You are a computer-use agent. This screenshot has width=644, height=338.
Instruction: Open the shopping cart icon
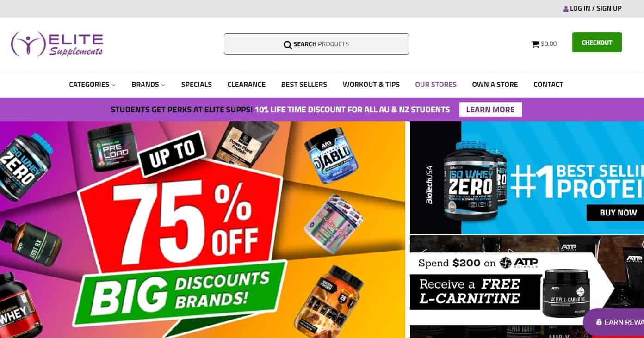click(535, 44)
